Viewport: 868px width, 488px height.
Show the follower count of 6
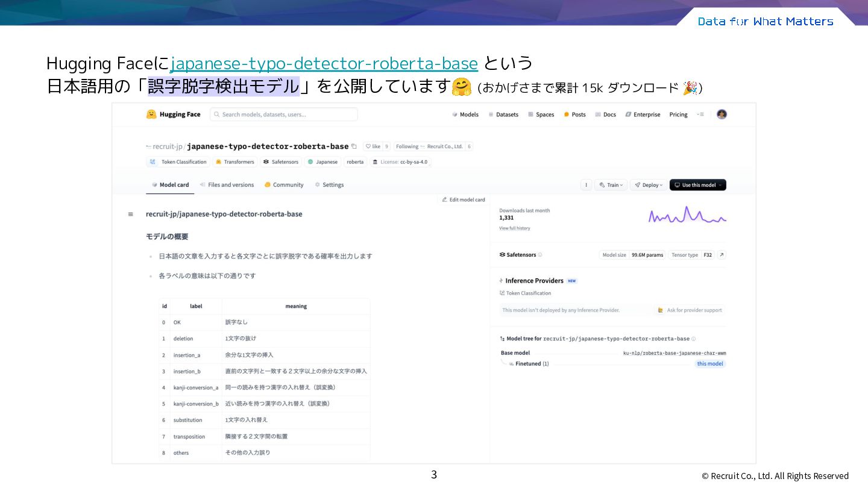pyautogui.click(x=470, y=146)
